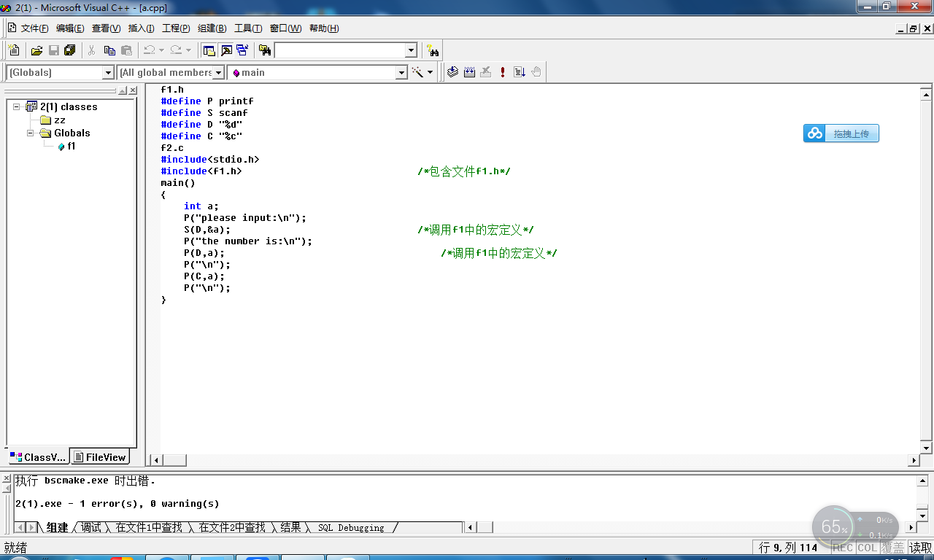
Task: Switch to the 结果 output tab
Action: click(290, 527)
